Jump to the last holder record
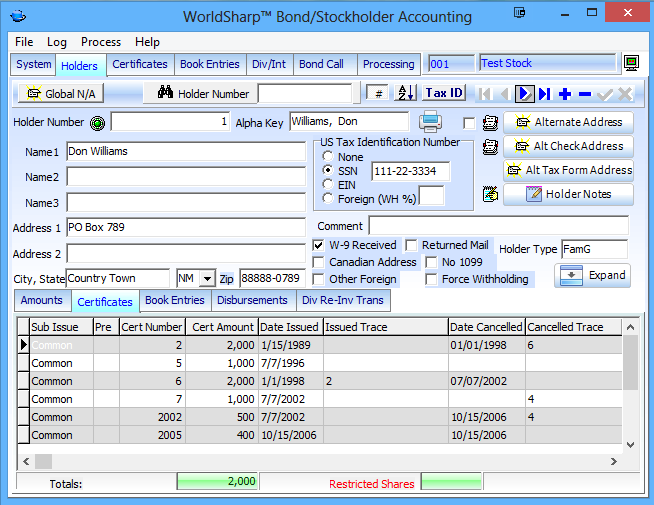The height and width of the screenshot is (505, 654). [x=544, y=94]
